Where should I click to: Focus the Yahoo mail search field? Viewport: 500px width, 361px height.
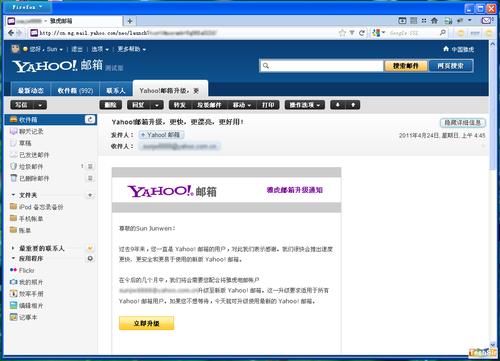322,66
